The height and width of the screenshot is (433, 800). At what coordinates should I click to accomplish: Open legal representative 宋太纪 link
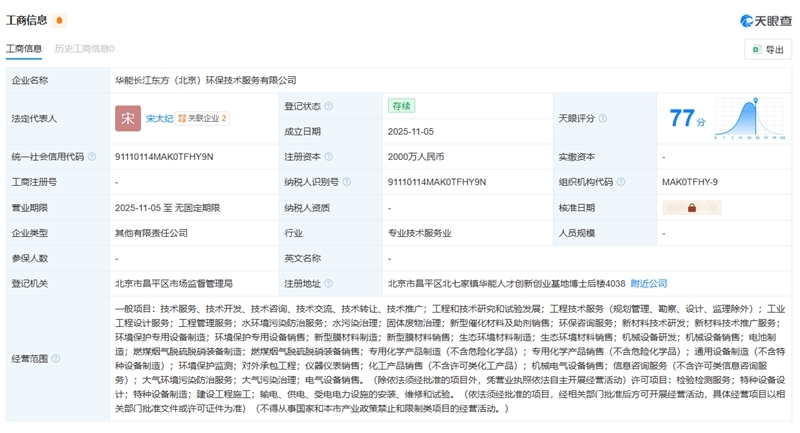coord(159,118)
